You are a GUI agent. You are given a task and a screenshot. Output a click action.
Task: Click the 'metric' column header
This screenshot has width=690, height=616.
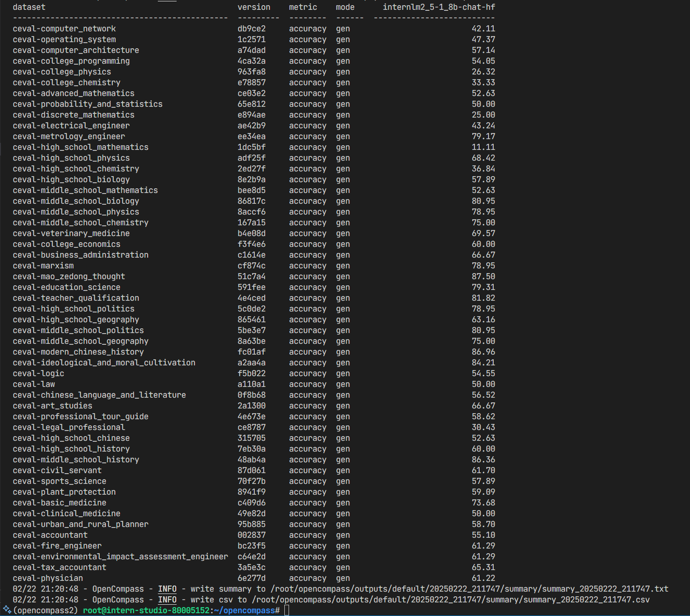coord(303,7)
